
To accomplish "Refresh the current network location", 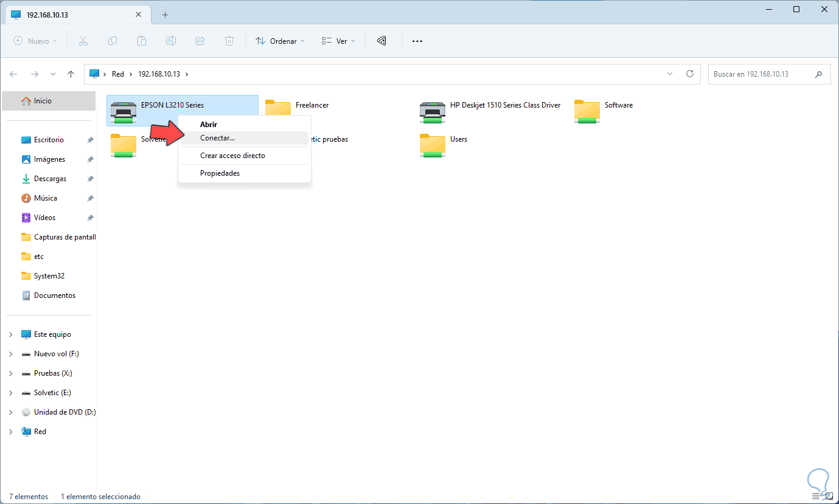I will tap(690, 74).
